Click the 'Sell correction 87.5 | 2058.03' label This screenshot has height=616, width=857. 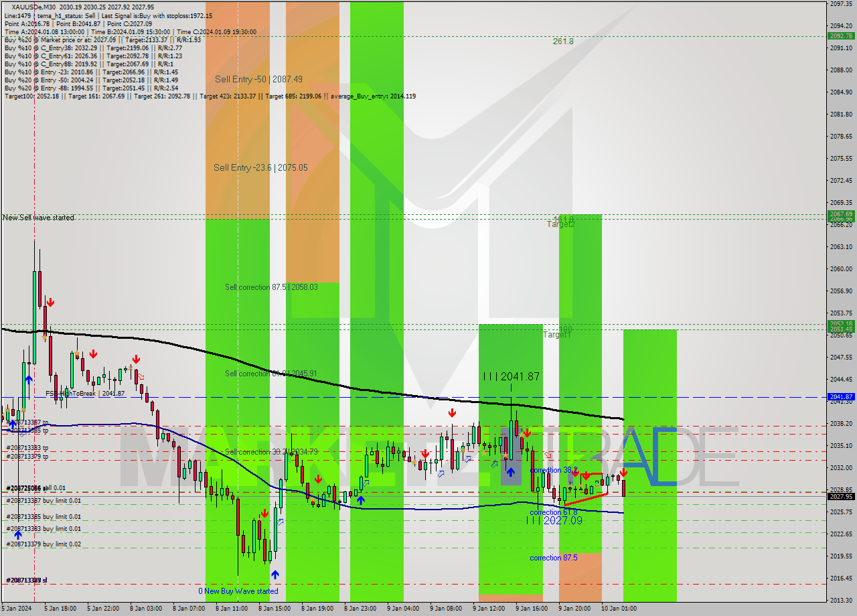(271, 287)
